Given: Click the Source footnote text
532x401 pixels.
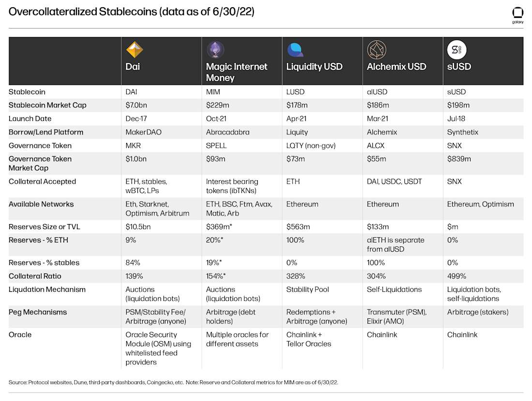Looking at the screenshot, I should 173,382.
